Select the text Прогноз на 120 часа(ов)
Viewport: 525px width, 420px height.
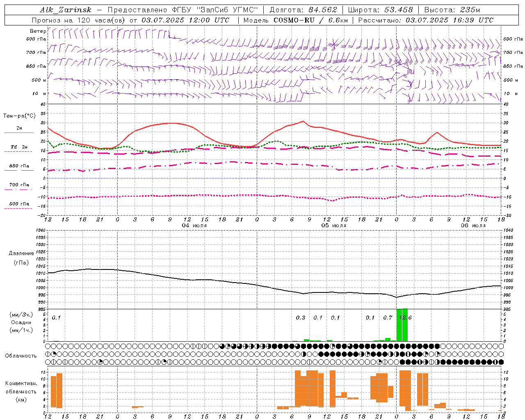click(x=79, y=20)
